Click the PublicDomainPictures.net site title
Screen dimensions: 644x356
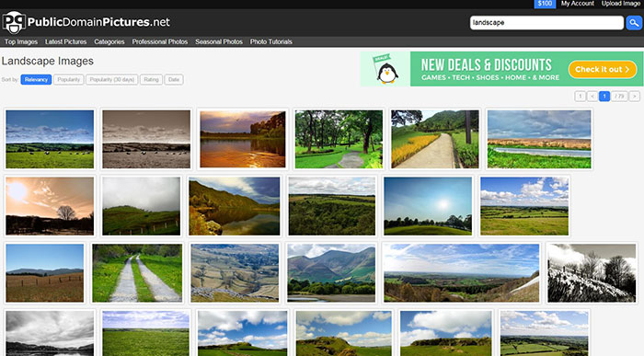pos(98,22)
